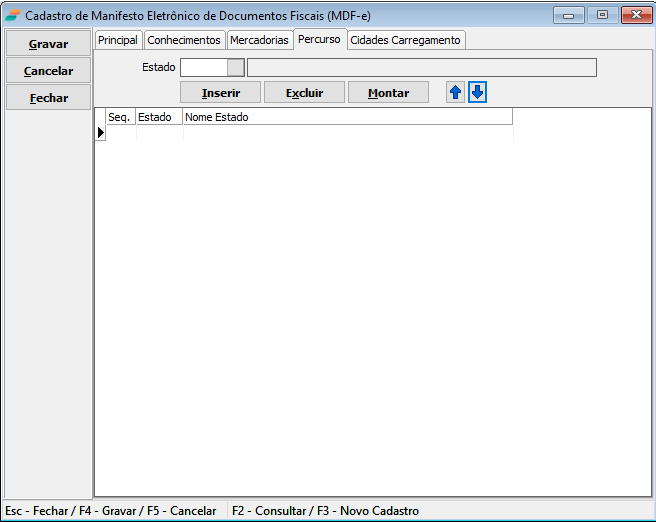Click the Seq. column header

point(120,117)
